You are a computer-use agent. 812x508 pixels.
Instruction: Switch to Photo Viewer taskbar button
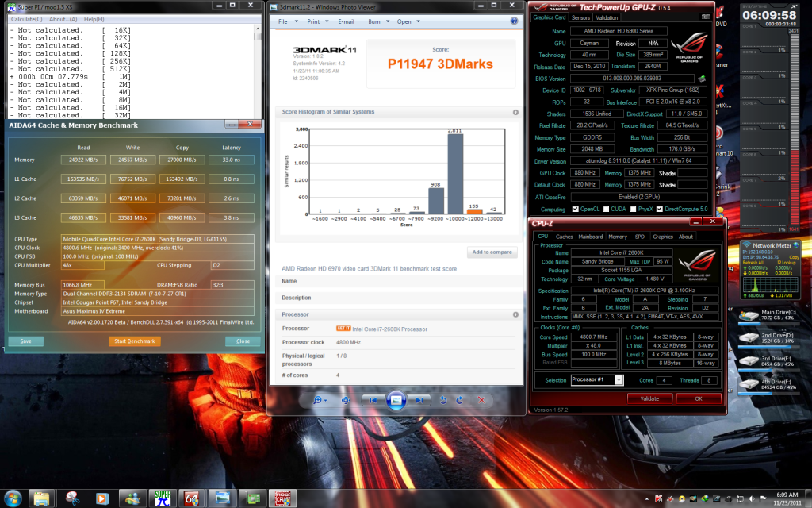[x=222, y=498]
